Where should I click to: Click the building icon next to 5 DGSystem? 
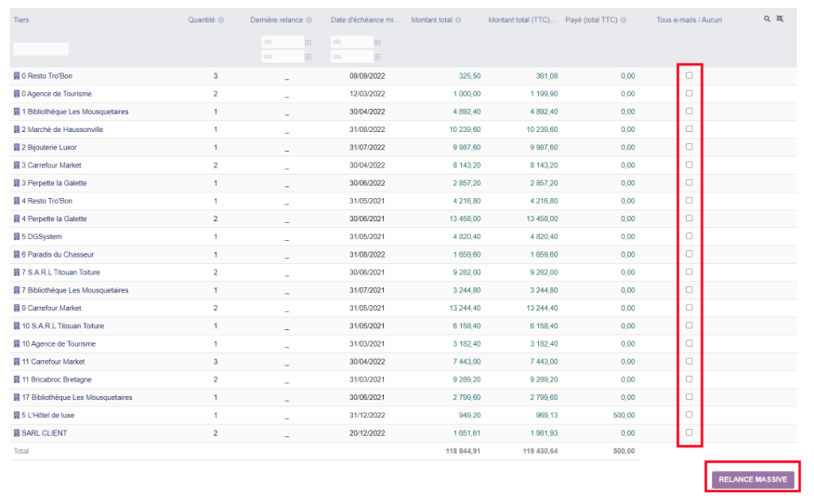pos(17,236)
